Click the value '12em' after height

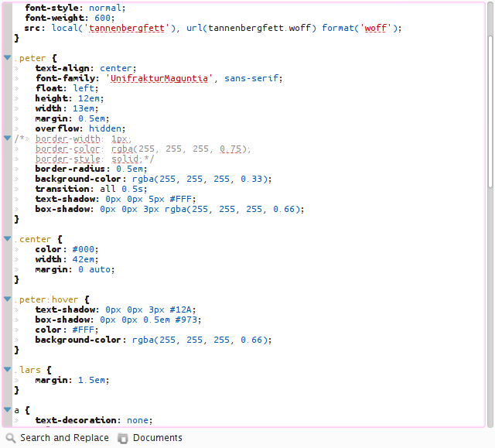pos(89,98)
